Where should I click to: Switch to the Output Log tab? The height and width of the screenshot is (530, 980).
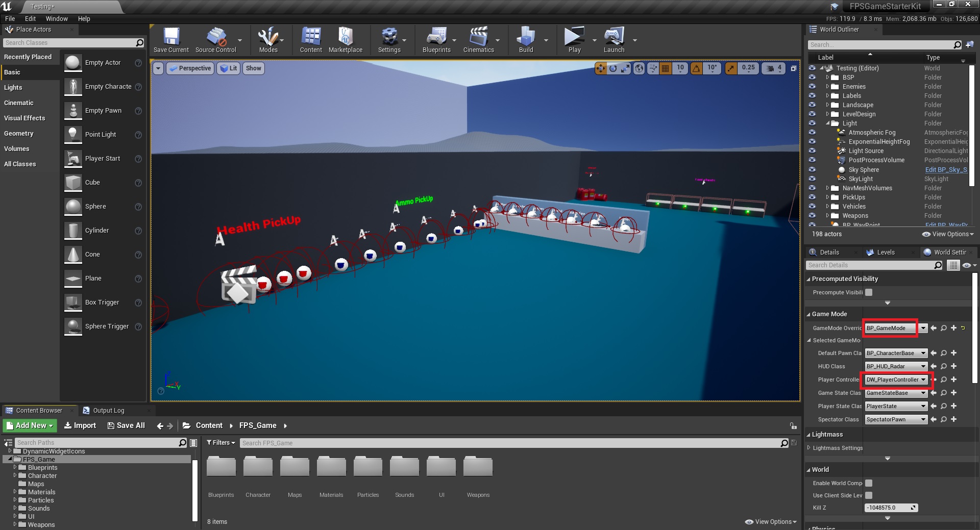click(108, 411)
